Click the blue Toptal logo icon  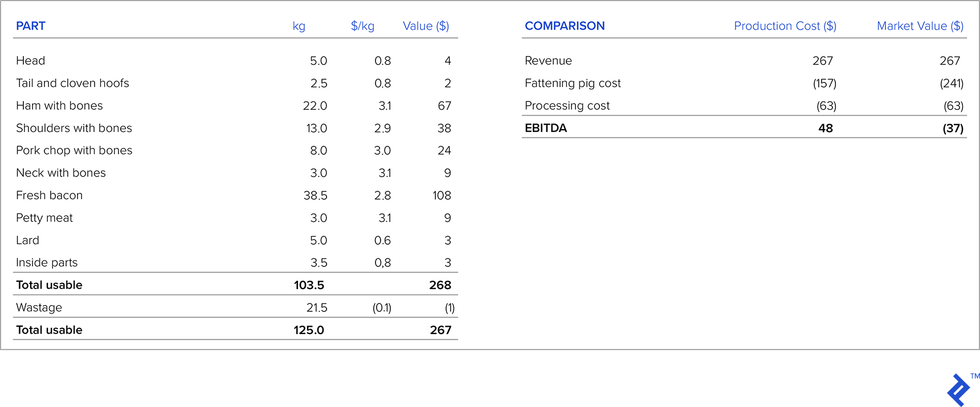click(958, 390)
